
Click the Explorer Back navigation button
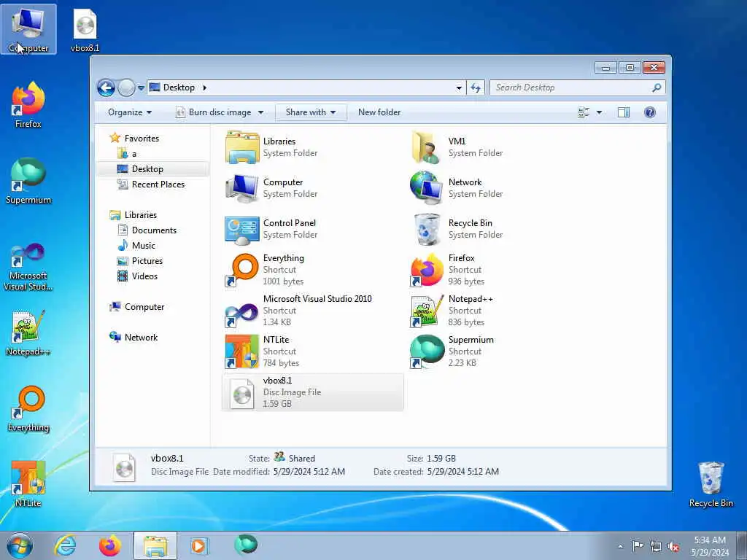point(106,87)
